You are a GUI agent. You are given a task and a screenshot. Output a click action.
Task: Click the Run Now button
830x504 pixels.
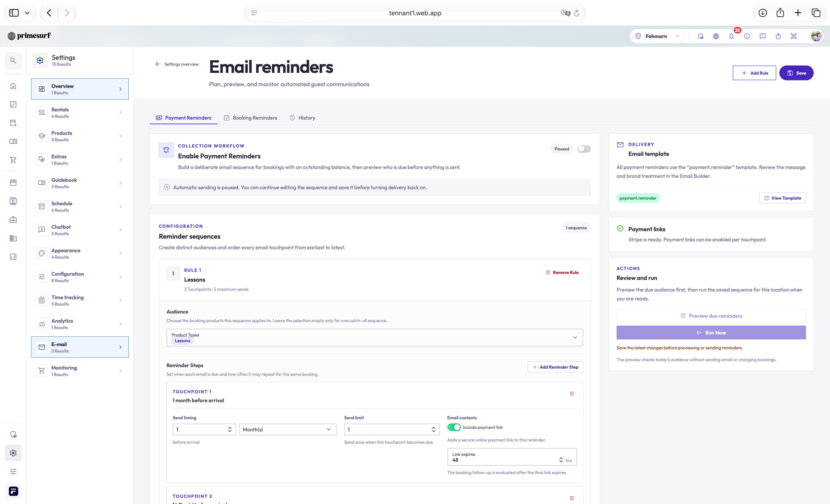(711, 333)
